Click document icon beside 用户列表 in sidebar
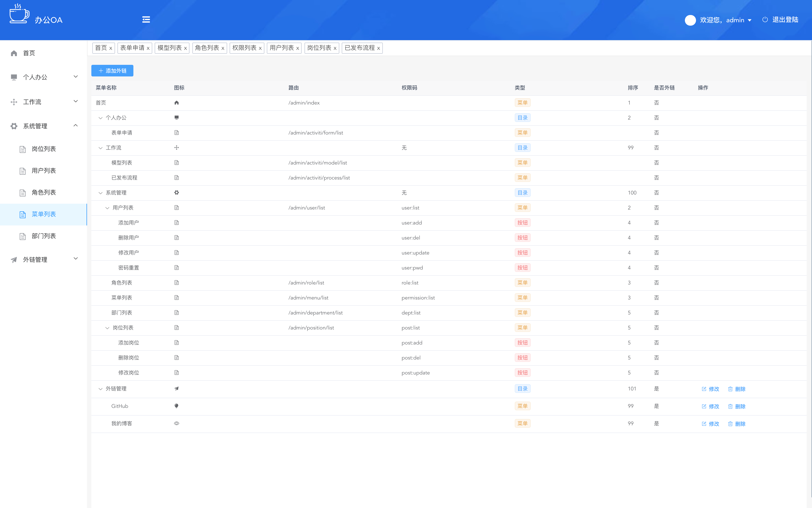The image size is (812, 508). [x=22, y=171]
